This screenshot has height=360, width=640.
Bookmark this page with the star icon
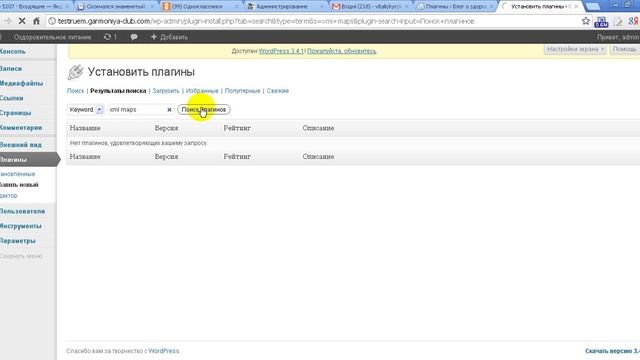tap(586, 21)
